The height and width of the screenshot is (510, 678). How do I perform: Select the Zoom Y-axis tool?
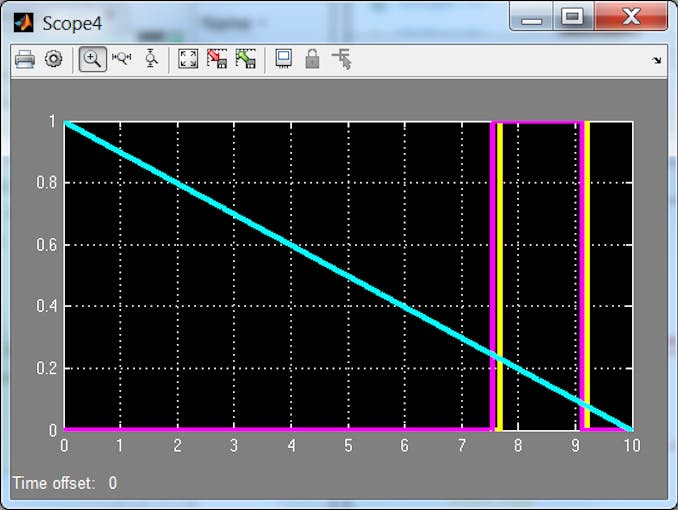pos(151,58)
